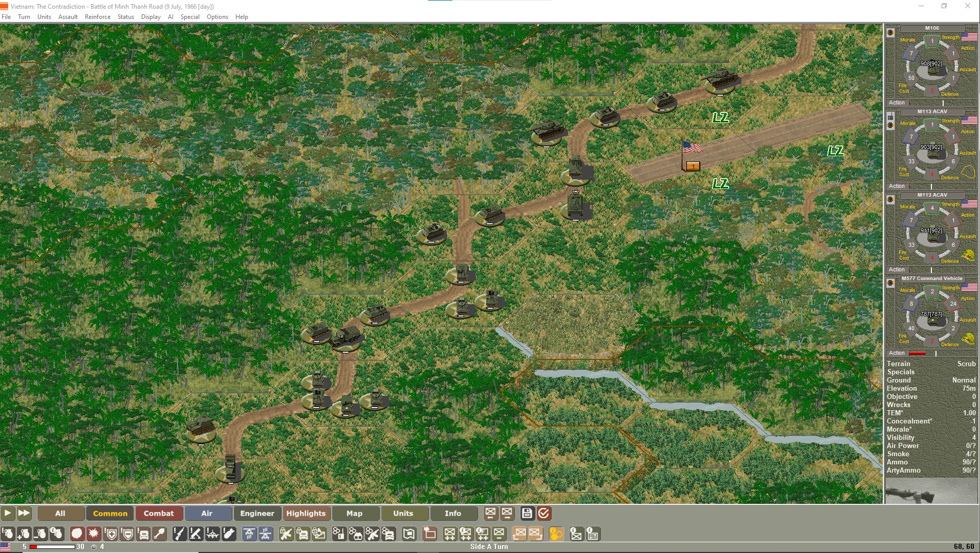Click the grenade with exclamation assault icon
The width and height of the screenshot is (980, 553).
coord(8,534)
